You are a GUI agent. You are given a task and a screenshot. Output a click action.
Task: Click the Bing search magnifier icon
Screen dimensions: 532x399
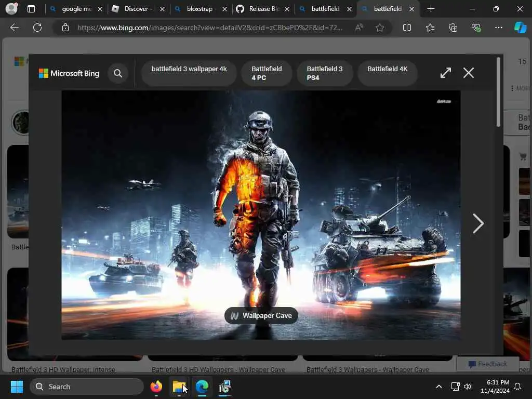[x=118, y=73]
